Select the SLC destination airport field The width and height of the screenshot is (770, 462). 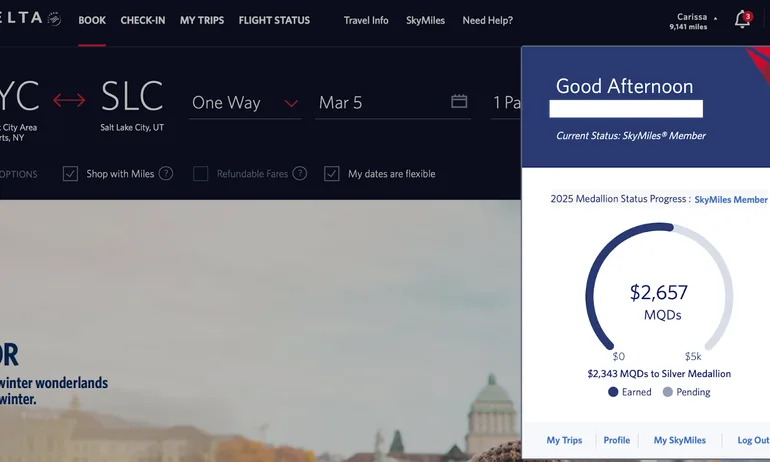point(132,98)
